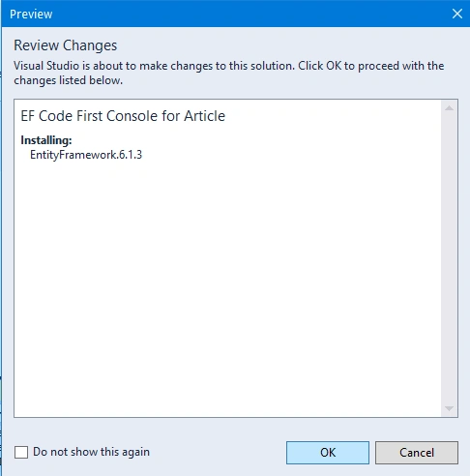The width and height of the screenshot is (470, 476).
Task: Click the Preview title in the title bar
Action: click(31, 15)
